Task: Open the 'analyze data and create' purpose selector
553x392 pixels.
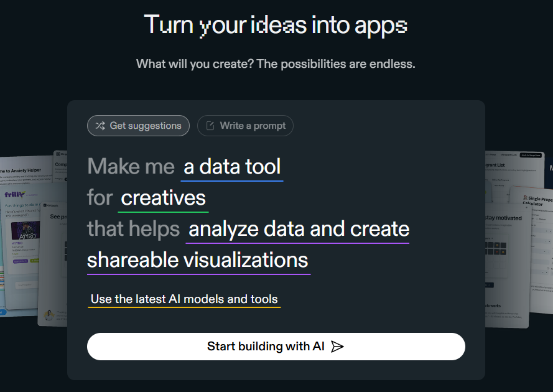Action: click(x=299, y=229)
